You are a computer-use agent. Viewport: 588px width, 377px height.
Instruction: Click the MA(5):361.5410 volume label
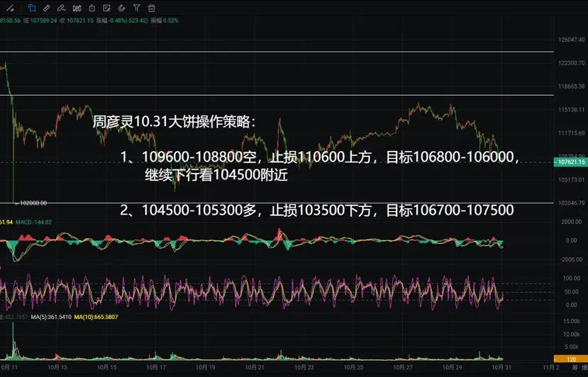pyautogui.click(x=51, y=317)
